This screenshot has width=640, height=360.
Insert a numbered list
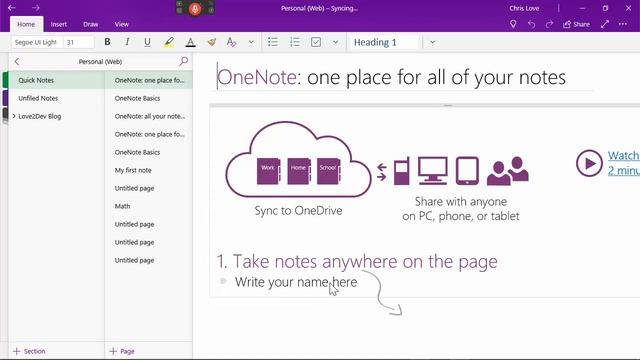click(295, 42)
